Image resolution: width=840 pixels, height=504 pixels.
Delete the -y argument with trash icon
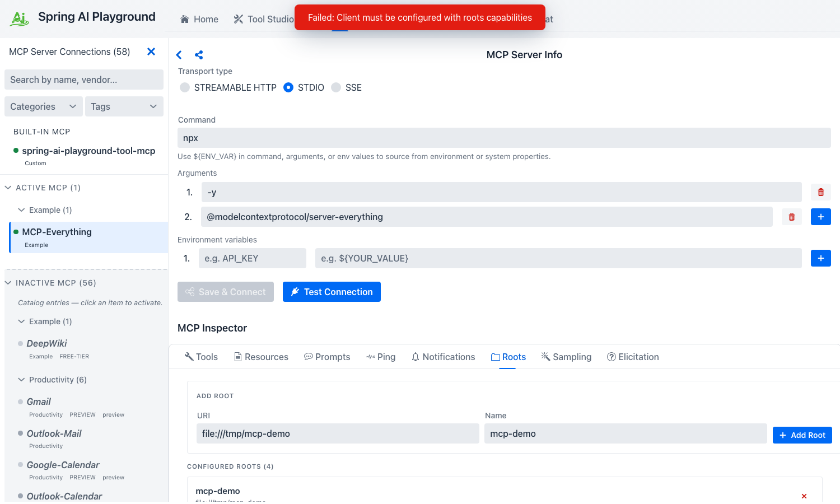pos(821,192)
